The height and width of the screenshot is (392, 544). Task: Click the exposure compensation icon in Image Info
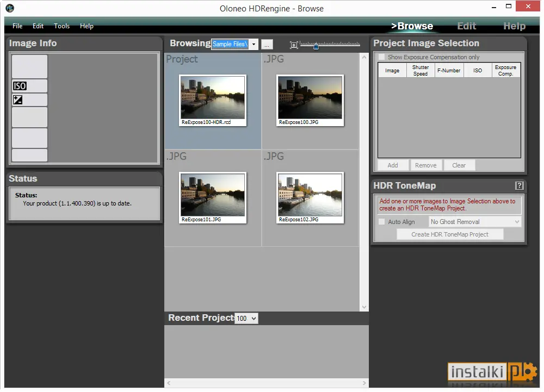(x=18, y=100)
